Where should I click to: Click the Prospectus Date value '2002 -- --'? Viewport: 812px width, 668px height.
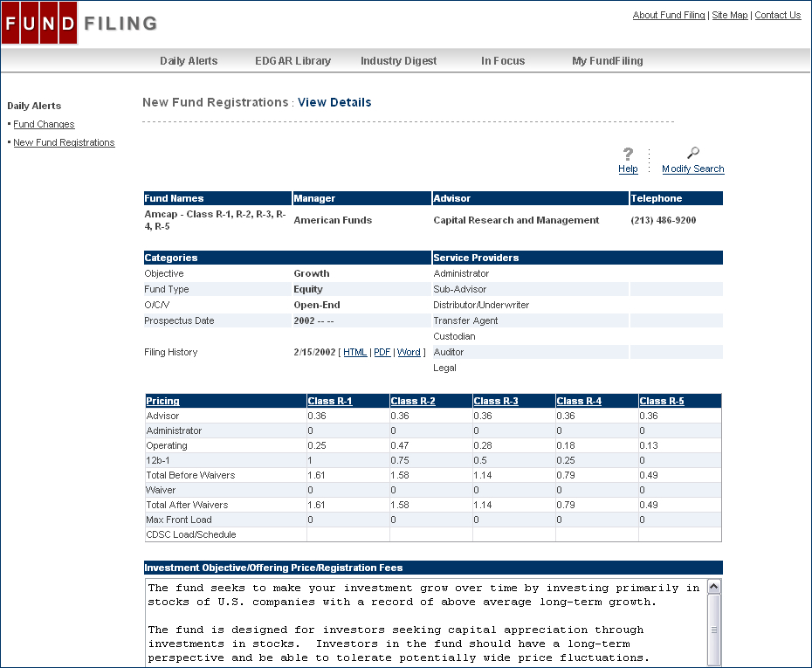click(x=313, y=320)
